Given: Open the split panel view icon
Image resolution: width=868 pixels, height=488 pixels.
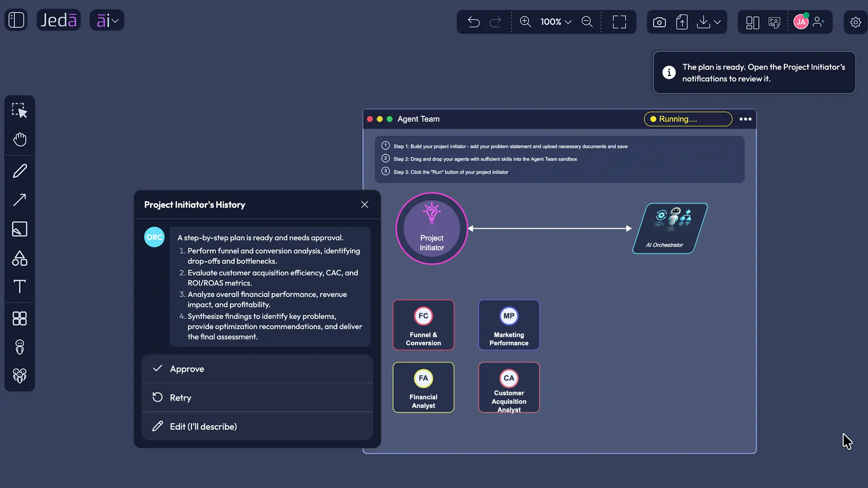Looking at the screenshot, I should pyautogui.click(x=753, y=23).
